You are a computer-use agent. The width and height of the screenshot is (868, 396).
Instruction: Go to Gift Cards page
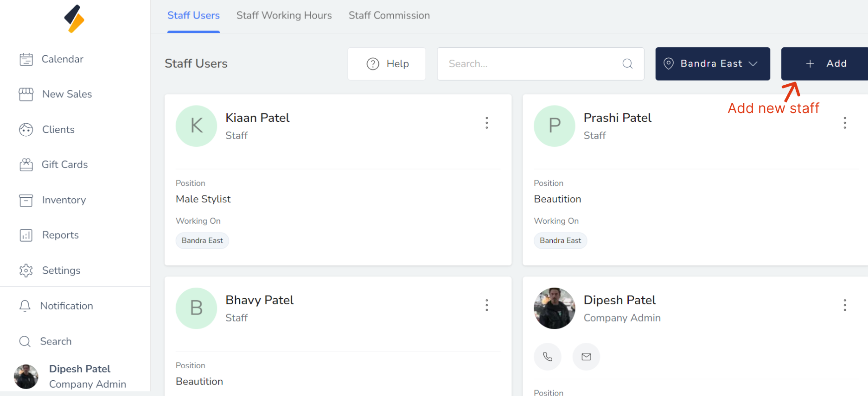[x=64, y=165]
